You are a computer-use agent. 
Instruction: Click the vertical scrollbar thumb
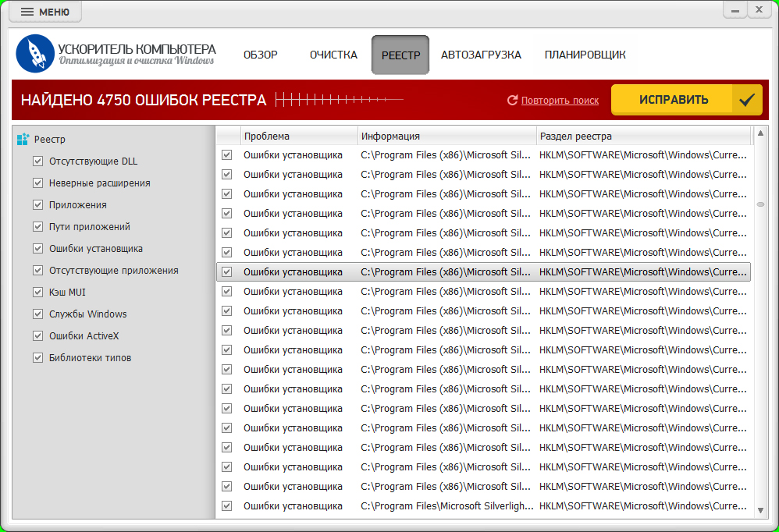[x=760, y=204]
